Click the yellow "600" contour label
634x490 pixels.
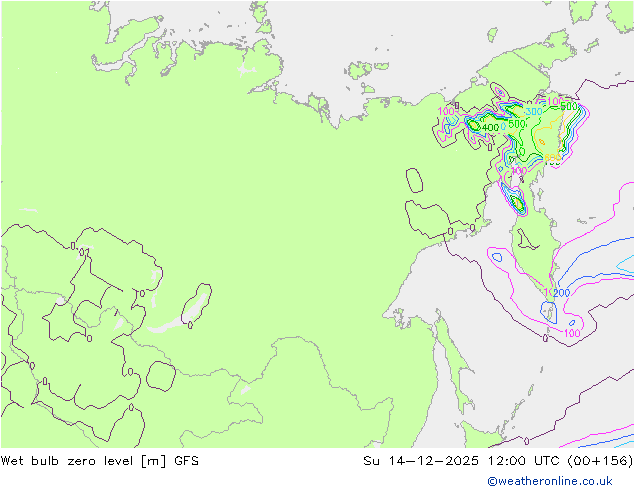click(x=552, y=157)
